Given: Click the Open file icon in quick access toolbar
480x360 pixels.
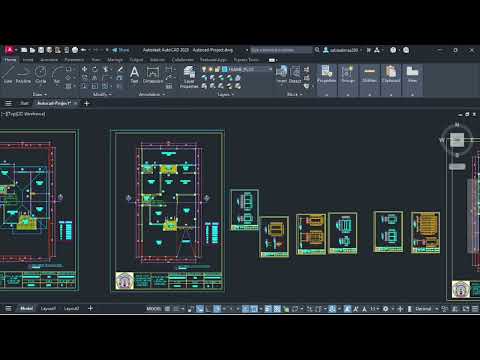Looking at the screenshot, I should click(x=32, y=50).
